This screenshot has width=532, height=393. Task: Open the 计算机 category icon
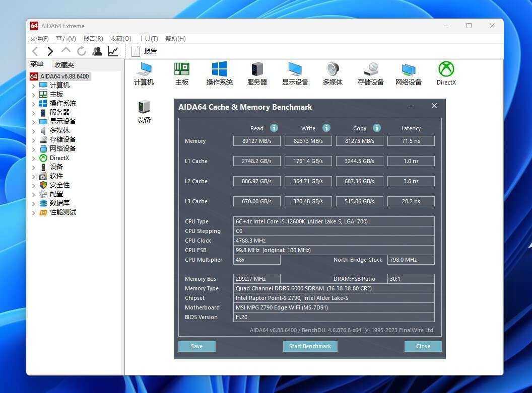(x=144, y=73)
